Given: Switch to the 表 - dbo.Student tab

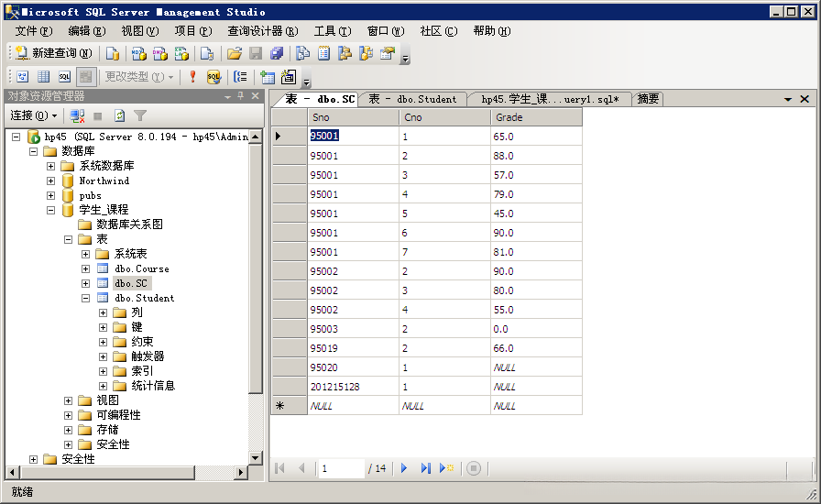Looking at the screenshot, I should point(412,99).
